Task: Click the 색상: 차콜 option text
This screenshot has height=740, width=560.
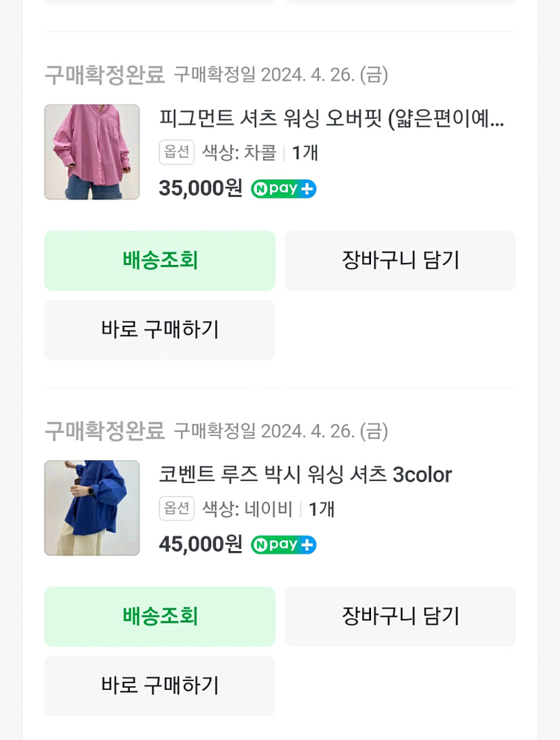Action: tap(239, 153)
